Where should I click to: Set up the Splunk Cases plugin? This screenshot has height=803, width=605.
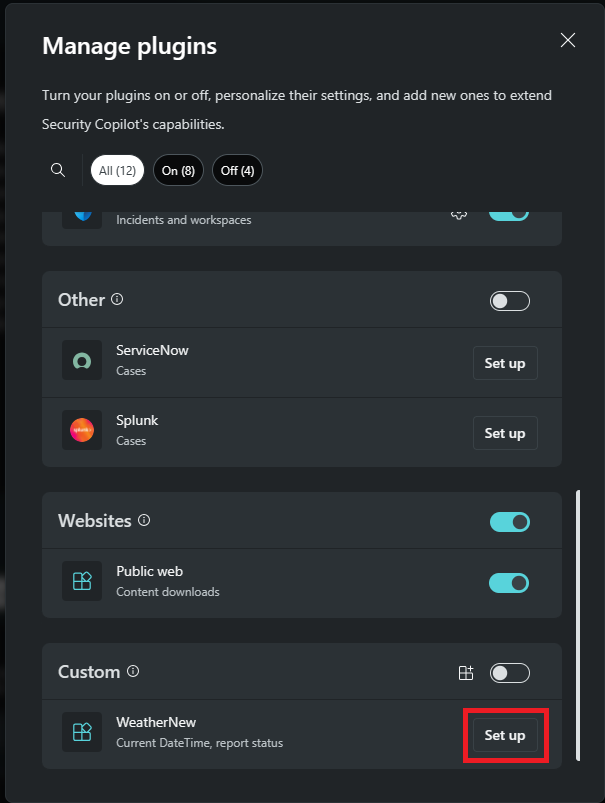505,432
